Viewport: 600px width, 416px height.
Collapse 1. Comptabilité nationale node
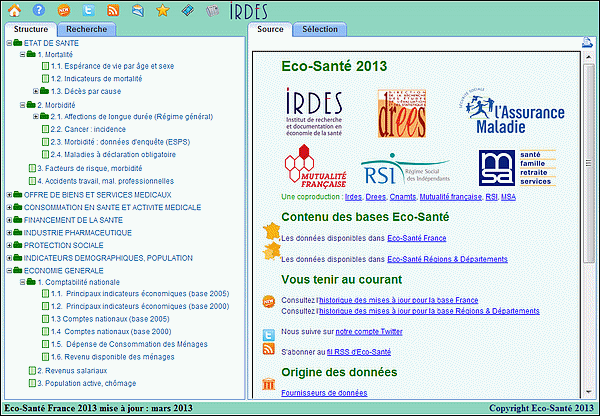23,282
